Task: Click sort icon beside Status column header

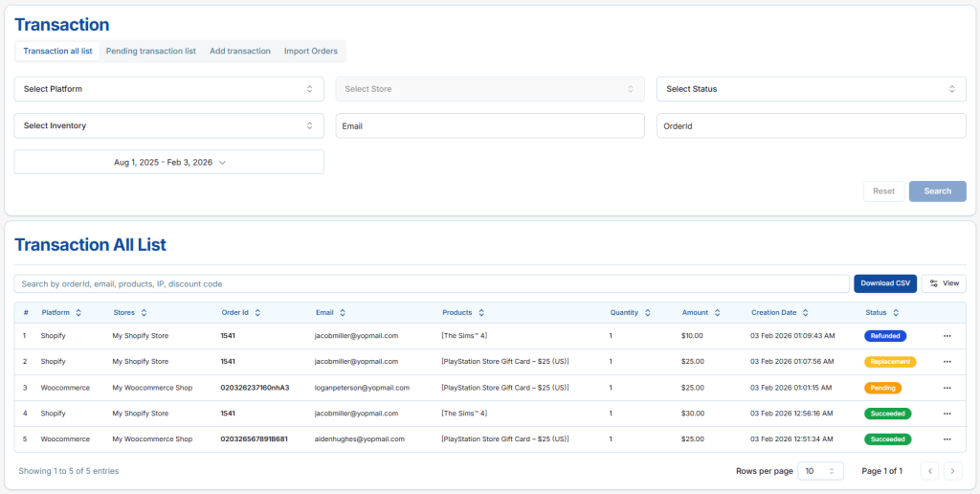Action: [x=896, y=313]
